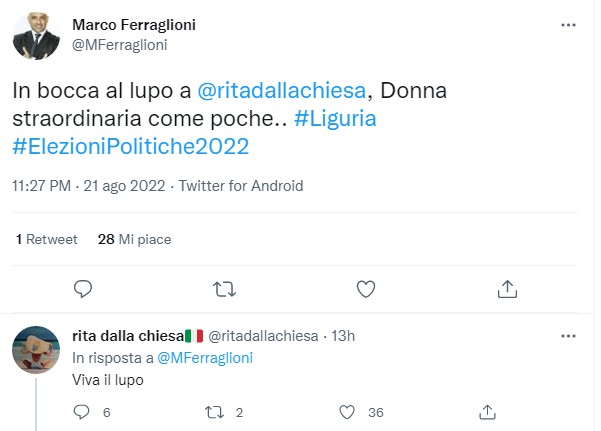Click the Marco Ferraglioni display name

[x=137, y=24]
